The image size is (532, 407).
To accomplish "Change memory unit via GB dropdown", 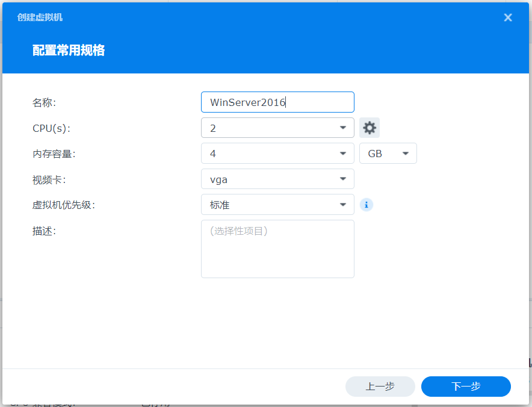I will [388, 153].
